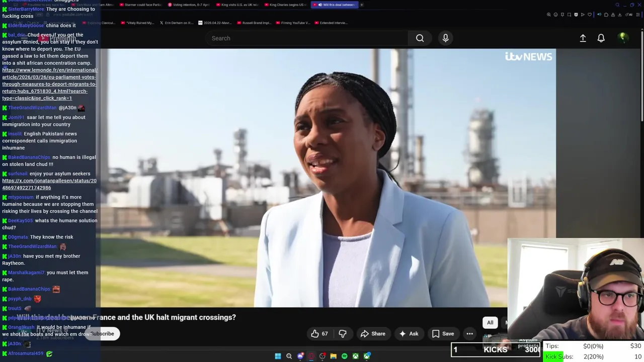Select the 'Will this deal between' tab

335,5
